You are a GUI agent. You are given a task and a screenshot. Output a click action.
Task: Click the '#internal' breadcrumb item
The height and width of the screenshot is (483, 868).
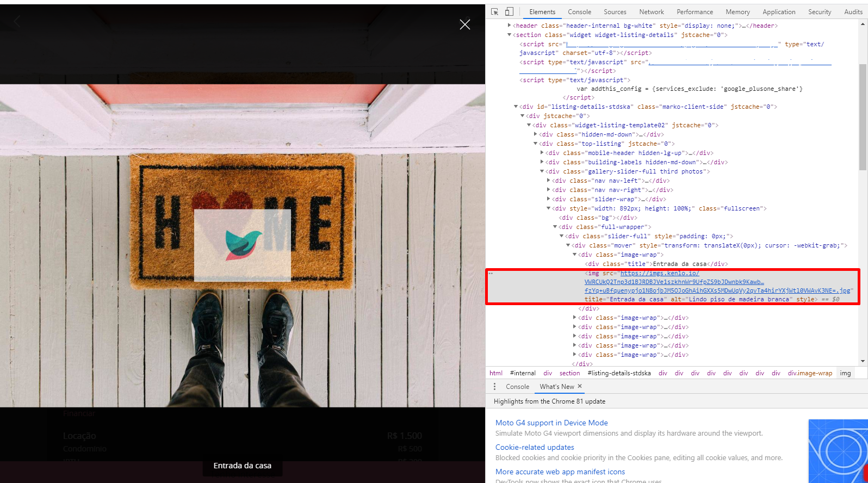pos(523,373)
